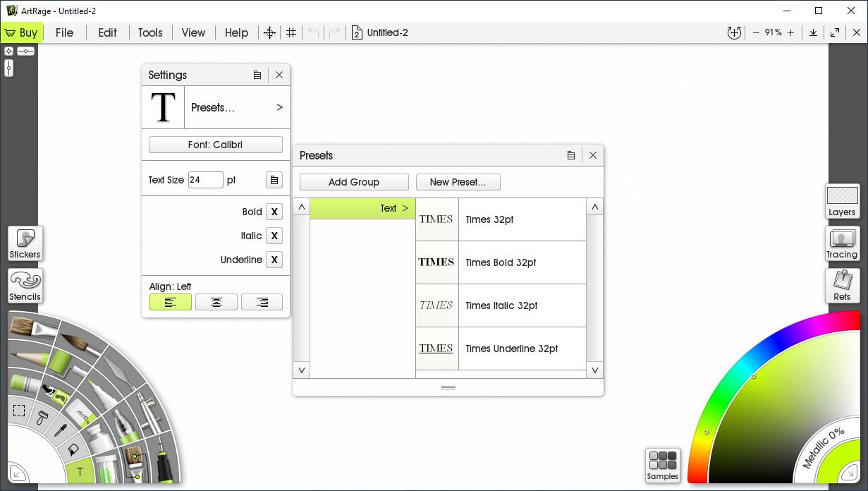Image resolution: width=868 pixels, height=491 pixels.
Task: Open the Tracing panel
Action: (x=842, y=244)
